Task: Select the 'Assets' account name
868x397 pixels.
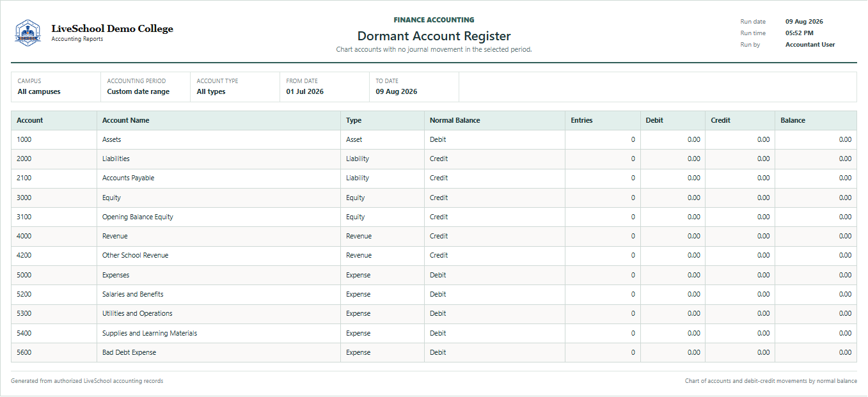Action: click(112, 139)
